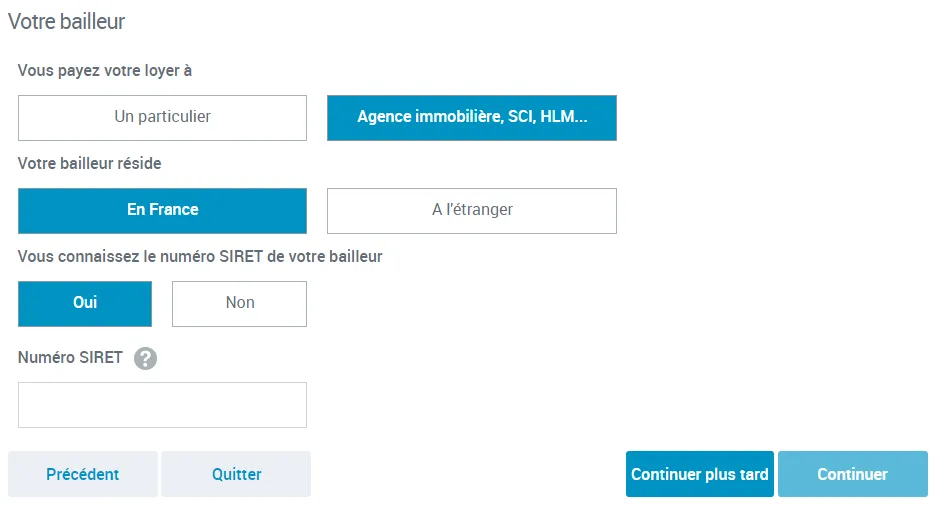Click the grey question mark icon
Screen dimensions: 935x505
click(146, 358)
